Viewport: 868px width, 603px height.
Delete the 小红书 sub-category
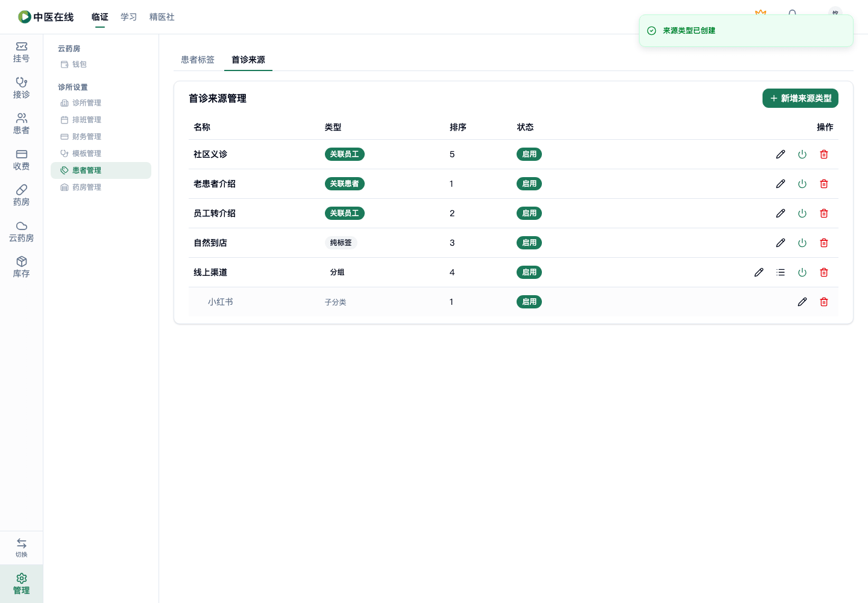824,302
